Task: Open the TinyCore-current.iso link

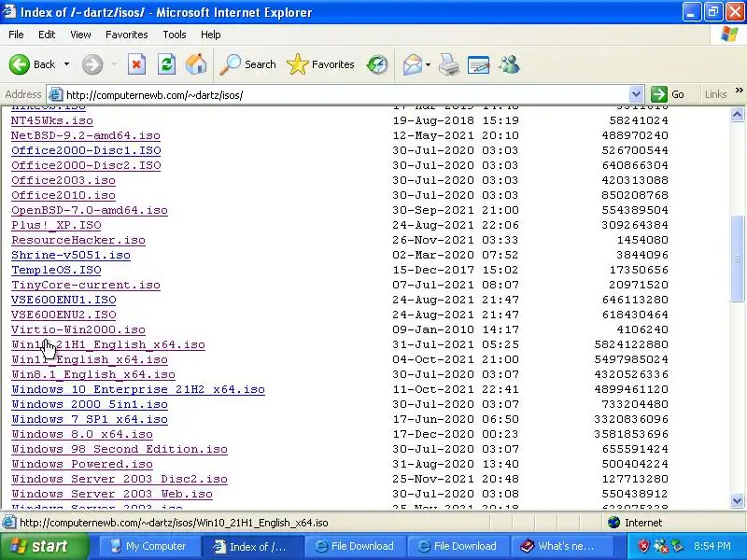Action: click(86, 285)
